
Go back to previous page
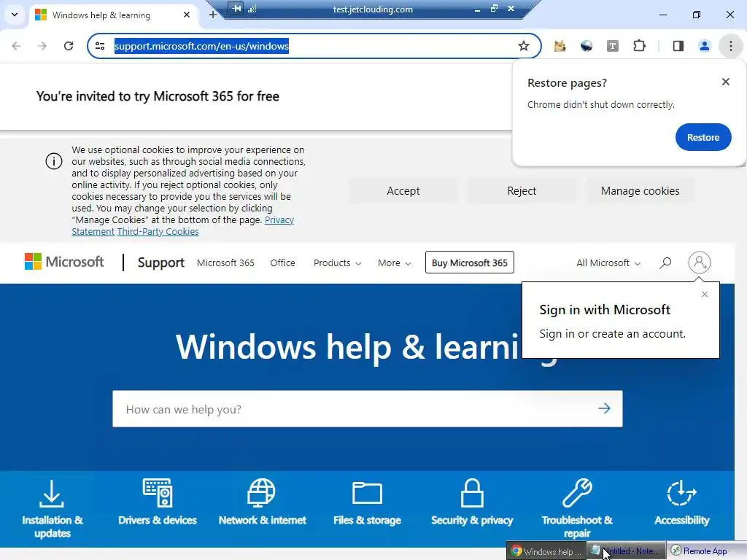point(16,46)
